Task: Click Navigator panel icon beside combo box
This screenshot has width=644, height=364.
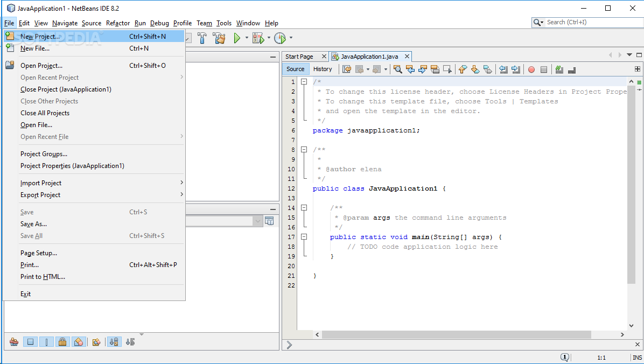Action: [x=269, y=221]
